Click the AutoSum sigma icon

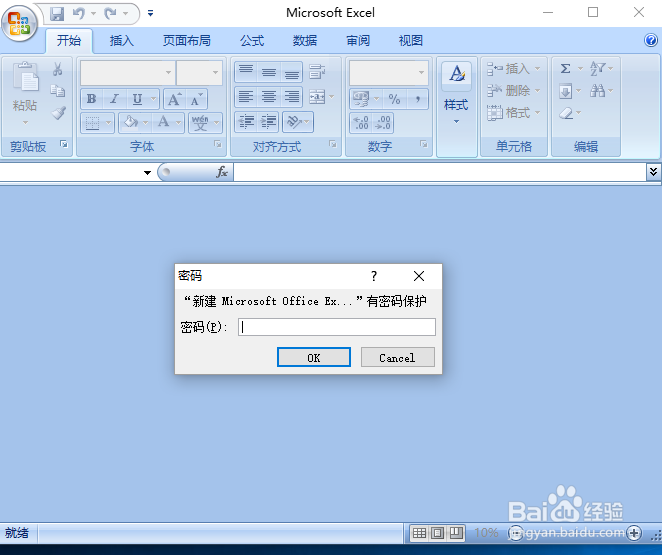point(566,69)
